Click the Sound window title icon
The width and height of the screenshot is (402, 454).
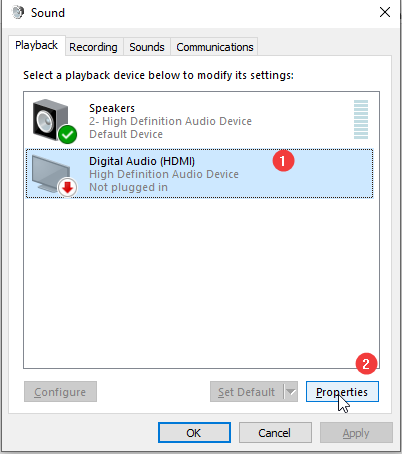pyautogui.click(x=18, y=13)
